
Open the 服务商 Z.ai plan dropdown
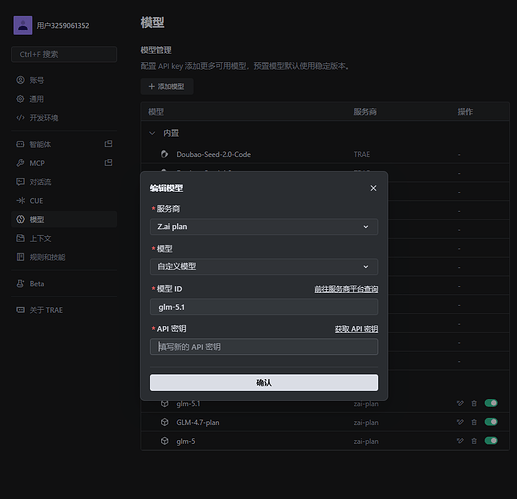pos(264,227)
